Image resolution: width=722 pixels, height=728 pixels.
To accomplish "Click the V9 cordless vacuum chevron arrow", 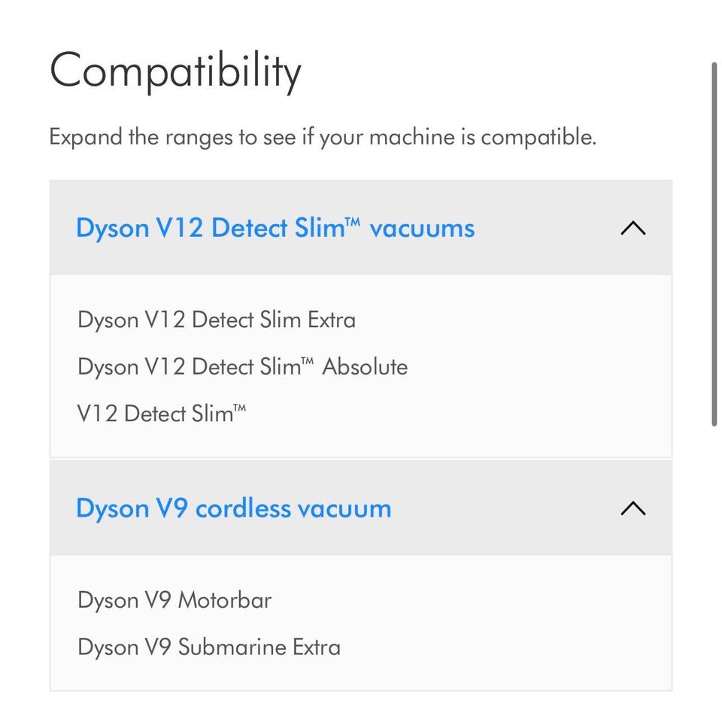I will [x=633, y=508].
